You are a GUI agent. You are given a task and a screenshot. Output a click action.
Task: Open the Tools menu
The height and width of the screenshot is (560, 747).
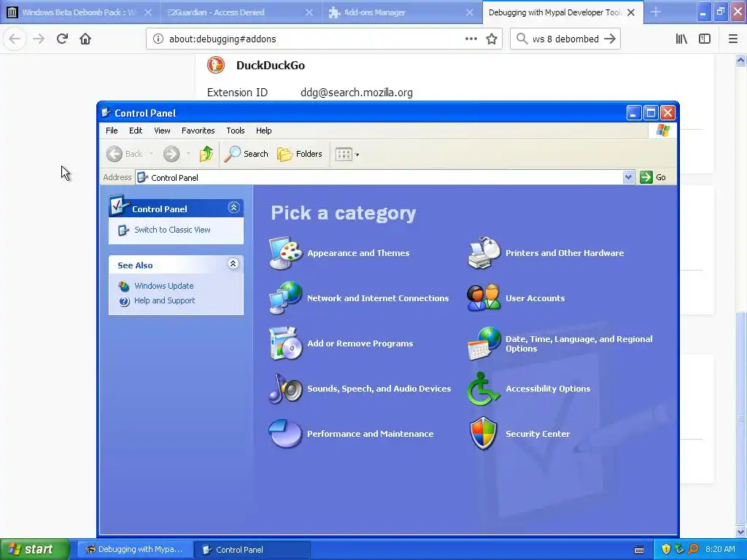(x=236, y=131)
